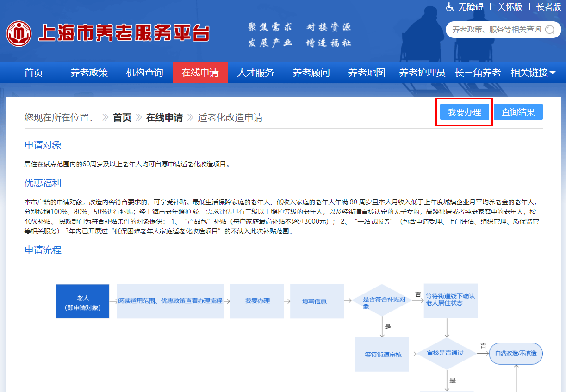Click the 查询结果 button
Viewport: 566px width, 392px height.
[x=518, y=112]
